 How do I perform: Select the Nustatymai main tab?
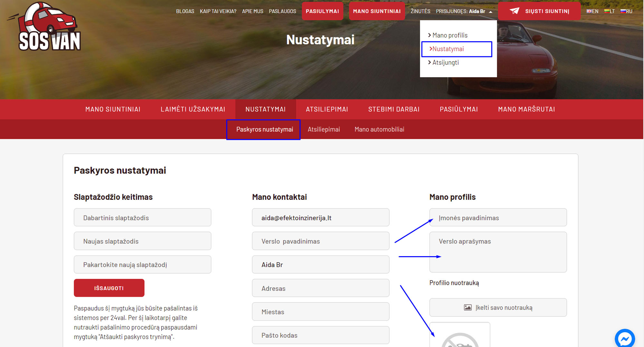[x=266, y=109]
